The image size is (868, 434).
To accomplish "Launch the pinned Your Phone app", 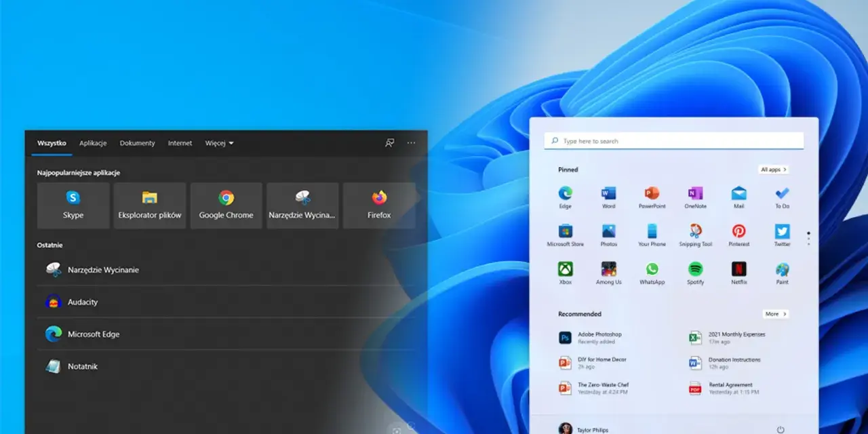I will (x=652, y=235).
